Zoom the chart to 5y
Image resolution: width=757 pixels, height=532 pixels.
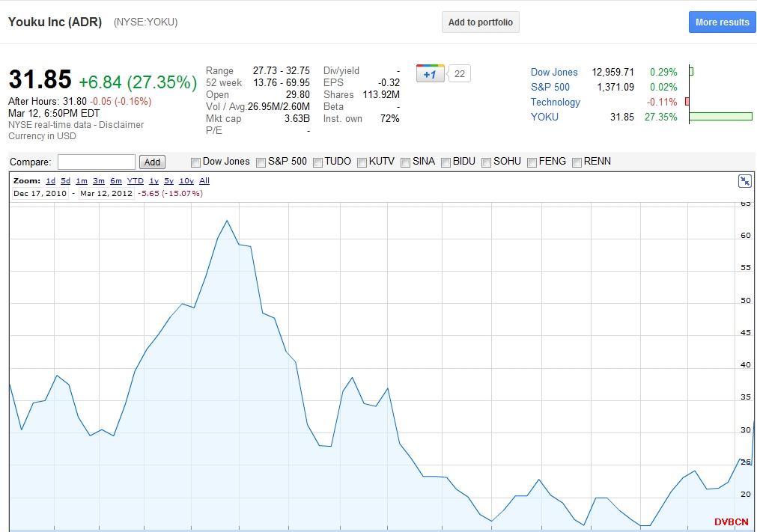(x=169, y=181)
